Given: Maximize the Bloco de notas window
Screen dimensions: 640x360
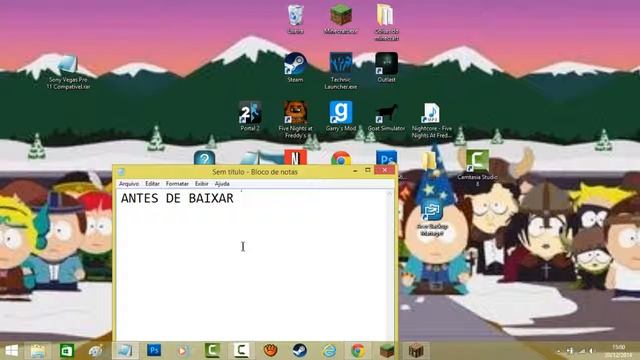Looking at the screenshot, I should tap(368, 170).
